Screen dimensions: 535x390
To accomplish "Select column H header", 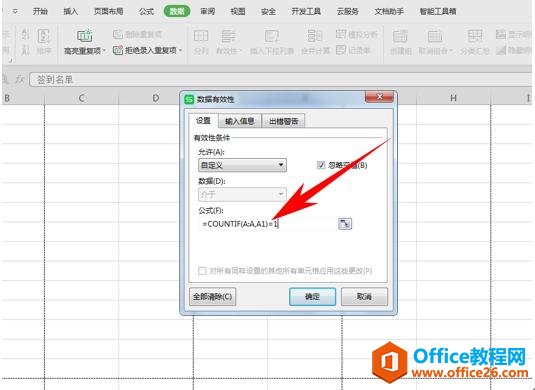I will click(x=453, y=99).
